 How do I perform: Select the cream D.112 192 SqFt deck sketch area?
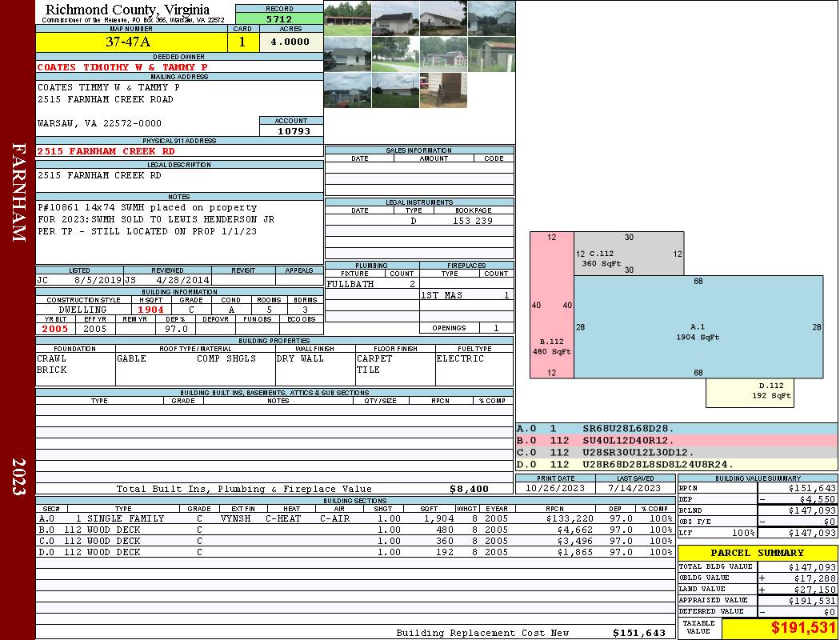pos(750,393)
